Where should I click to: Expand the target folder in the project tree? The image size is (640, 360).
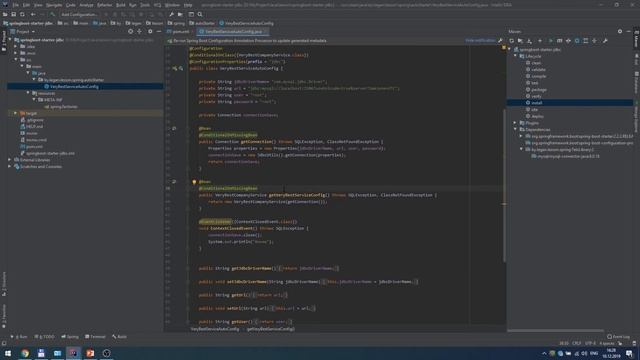pyautogui.click(x=16, y=113)
